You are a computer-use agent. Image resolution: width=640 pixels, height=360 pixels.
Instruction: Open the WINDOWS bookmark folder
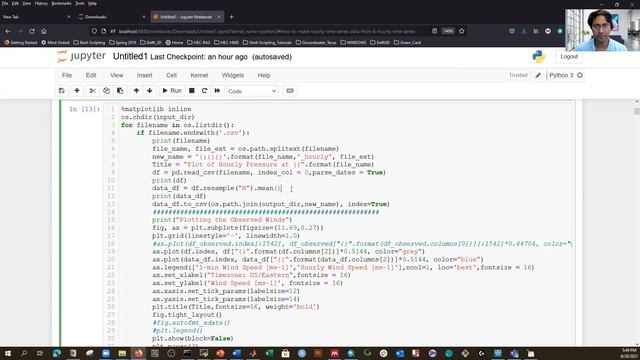[x=353, y=42]
